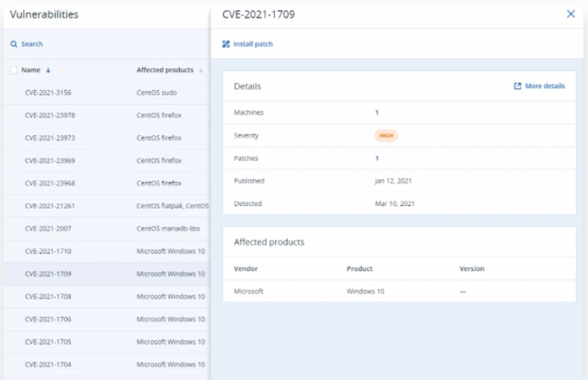Screen dimensions: 588x380
Task: Select the CVE-2021-1708 row
Action: point(107,297)
